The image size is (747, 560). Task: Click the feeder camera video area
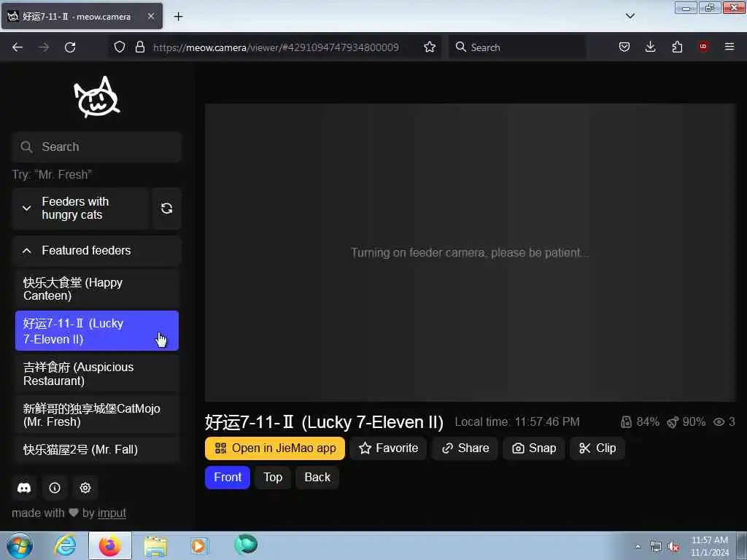pyautogui.click(x=471, y=252)
